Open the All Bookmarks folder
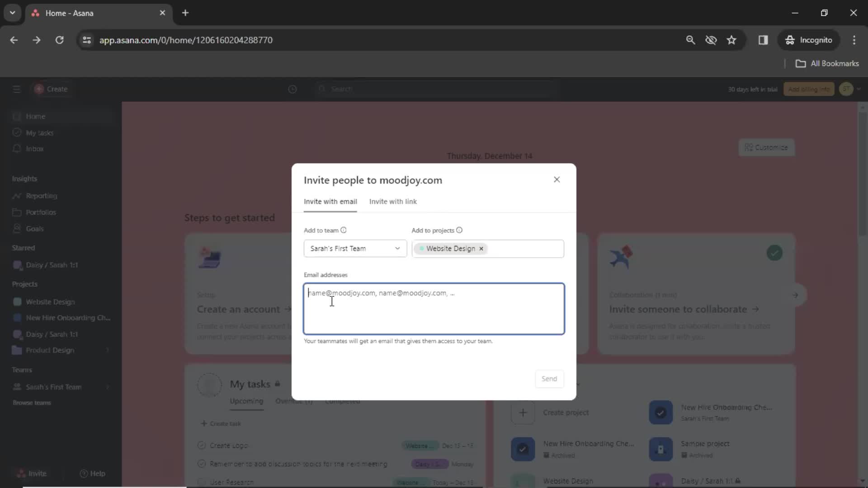This screenshot has width=868, height=488. click(827, 63)
